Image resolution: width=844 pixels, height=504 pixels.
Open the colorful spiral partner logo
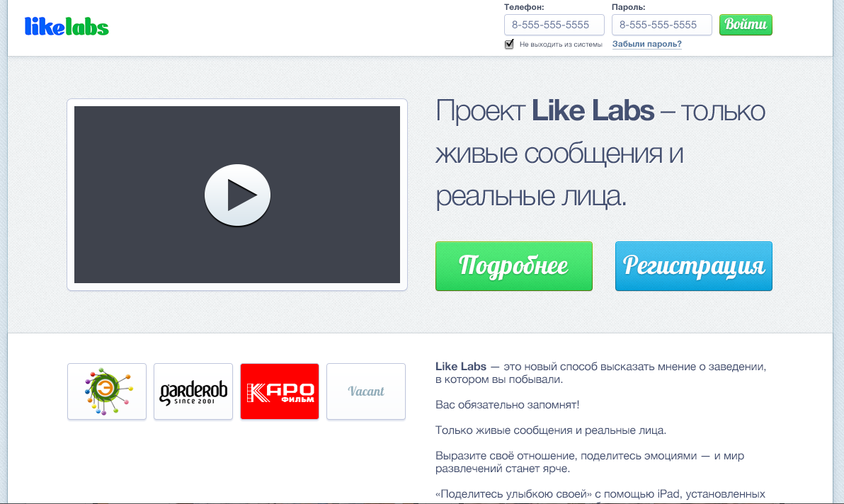tap(107, 391)
